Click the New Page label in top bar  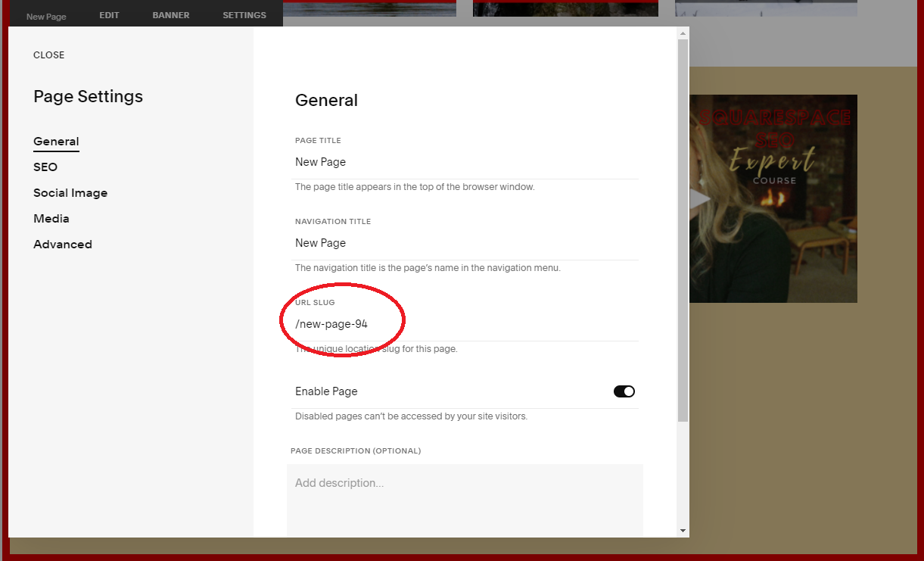[x=46, y=17]
